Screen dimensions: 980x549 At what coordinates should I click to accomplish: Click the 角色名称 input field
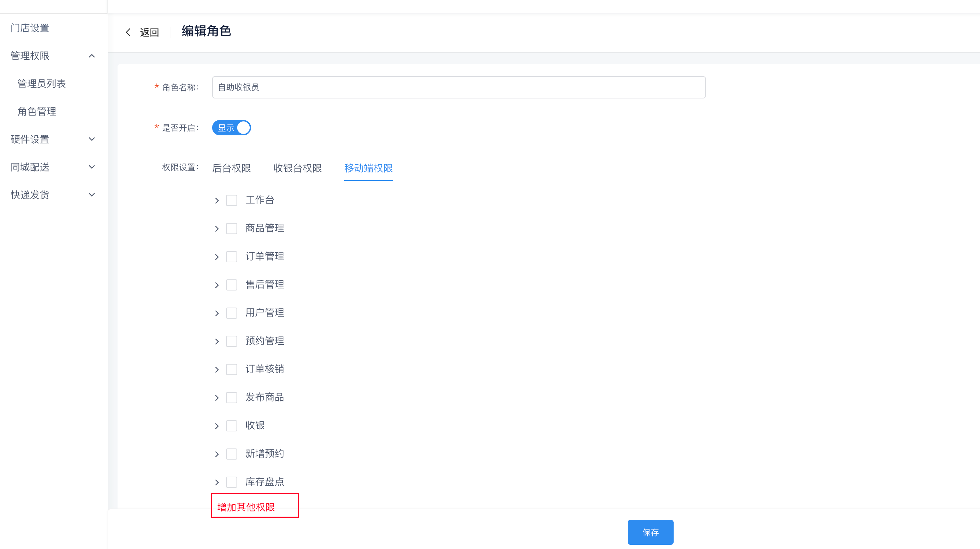click(x=459, y=87)
